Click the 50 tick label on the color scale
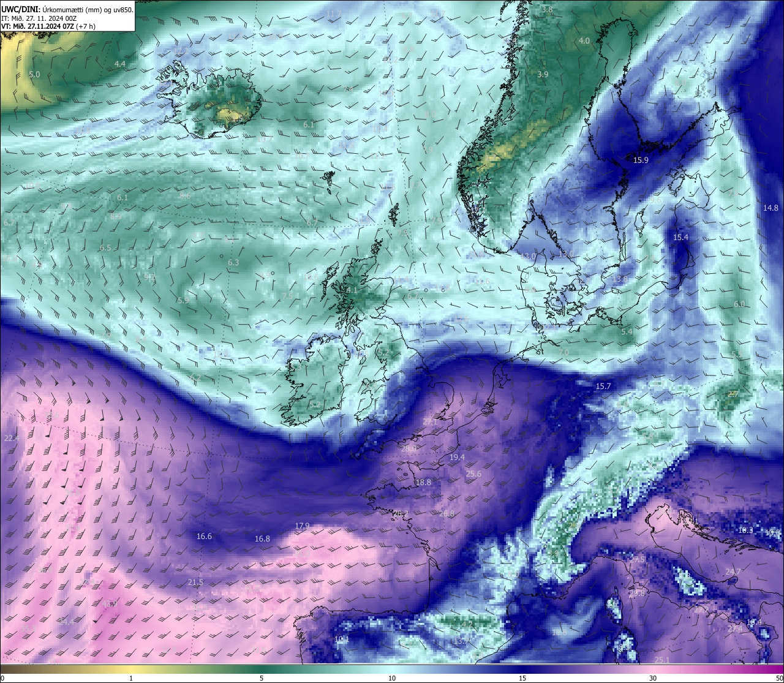Screen dimensions: 784x683 (779, 678)
